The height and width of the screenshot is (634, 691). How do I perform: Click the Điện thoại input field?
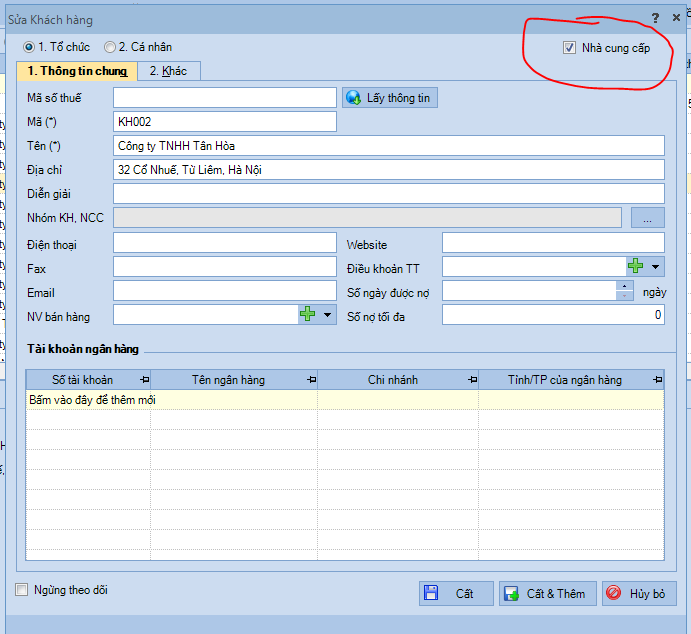click(x=225, y=243)
